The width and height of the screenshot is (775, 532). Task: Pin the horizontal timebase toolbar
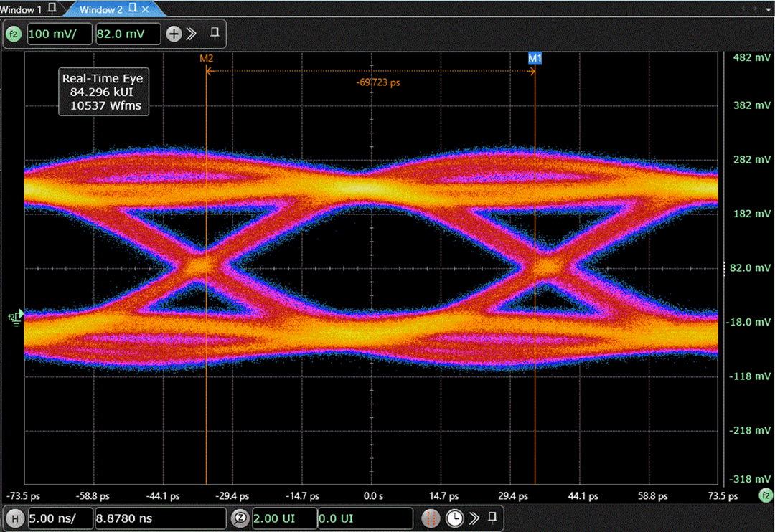(x=492, y=517)
